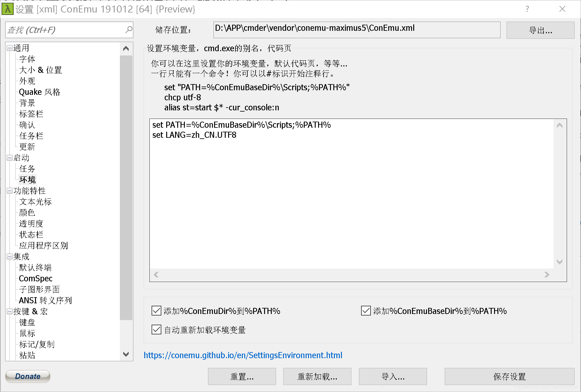Open the 颜色 settings page
581x392 pixels.
(x=27, y=213)
